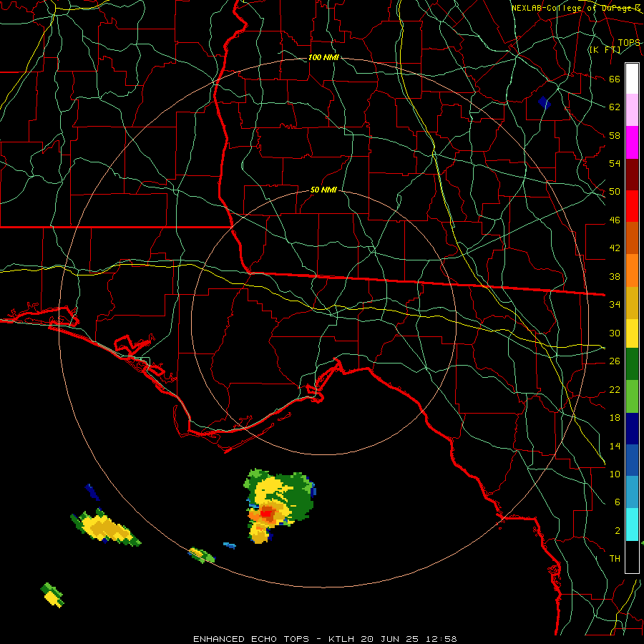The image size is (644, 644).
Task: Click the "30" scale value
Action: [615, 333]
